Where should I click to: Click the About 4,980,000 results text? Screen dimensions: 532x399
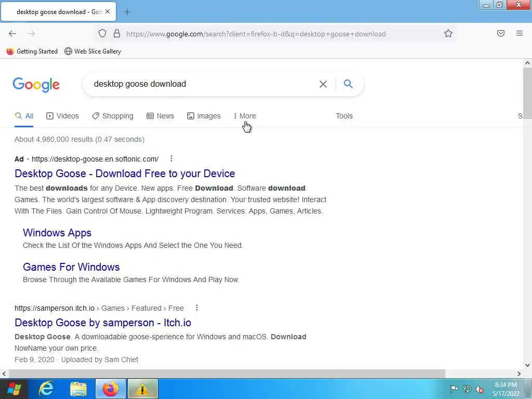point(79,139)
